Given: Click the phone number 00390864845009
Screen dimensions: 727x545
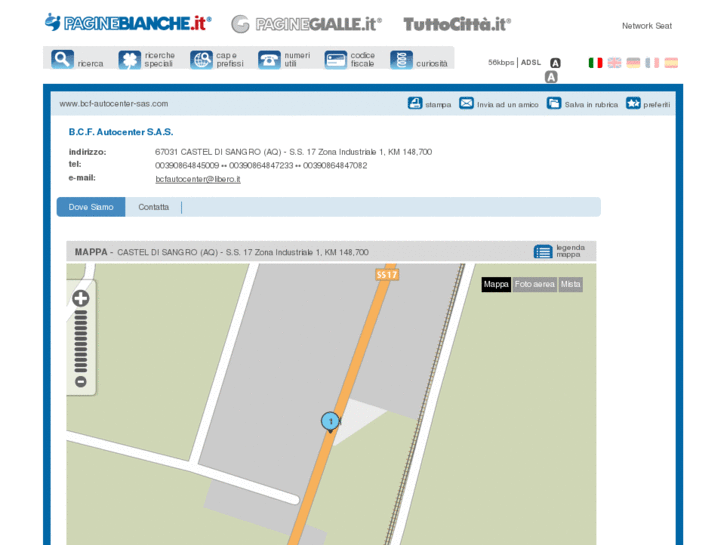Looking at the screenshot, I should (187, 166).
